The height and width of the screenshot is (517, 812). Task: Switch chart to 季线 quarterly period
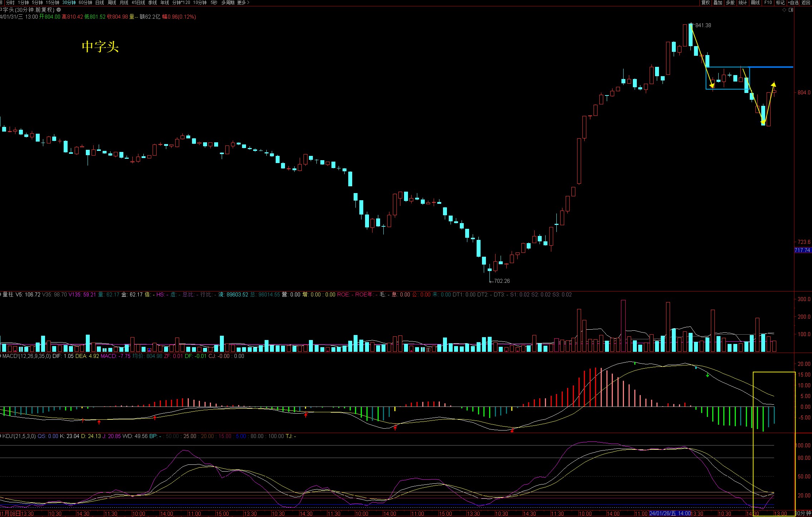[x=153, y=3]
